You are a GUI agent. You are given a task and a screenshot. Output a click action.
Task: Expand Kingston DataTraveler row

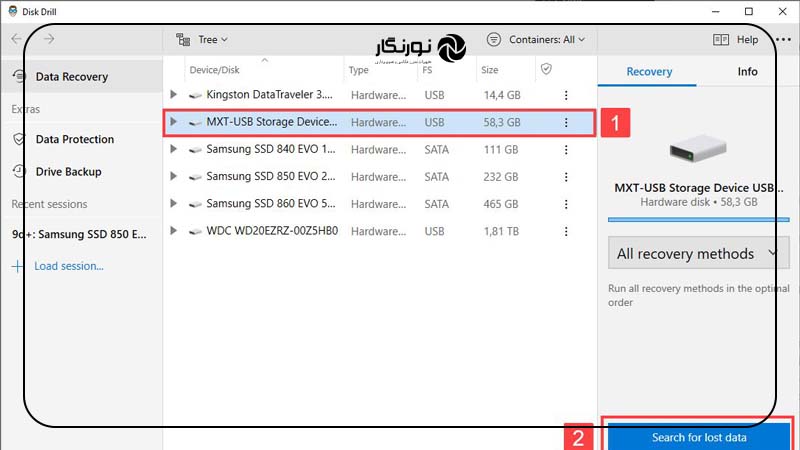tap(173, 94)
